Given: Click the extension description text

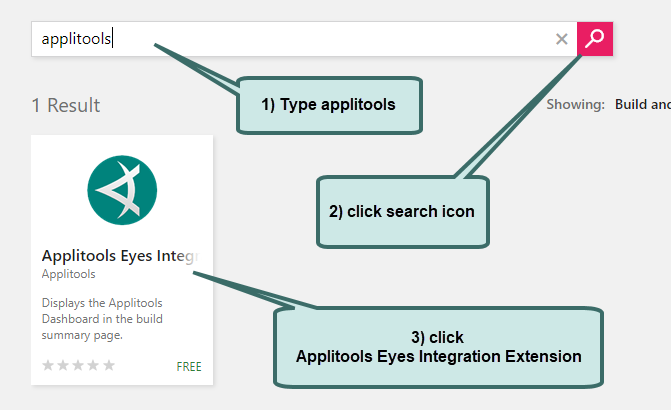Looking at the screenshot, I should (x=102, y=319).
